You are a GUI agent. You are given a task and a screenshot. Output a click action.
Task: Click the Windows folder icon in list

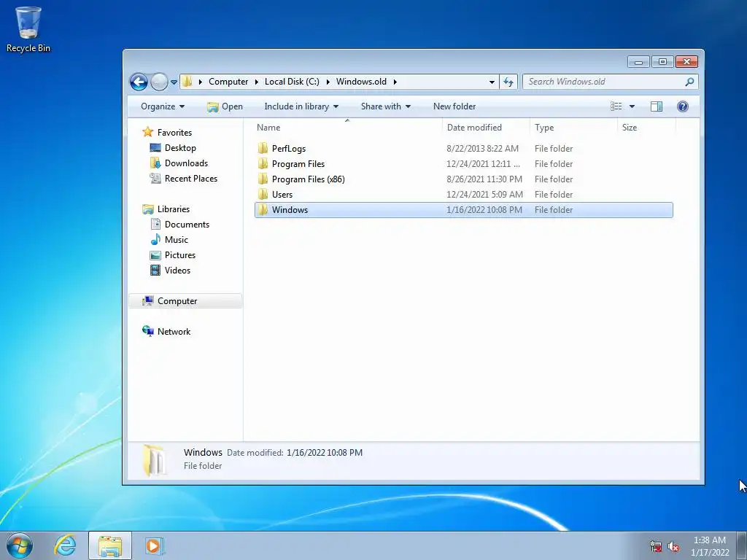[x=263, y=209]
